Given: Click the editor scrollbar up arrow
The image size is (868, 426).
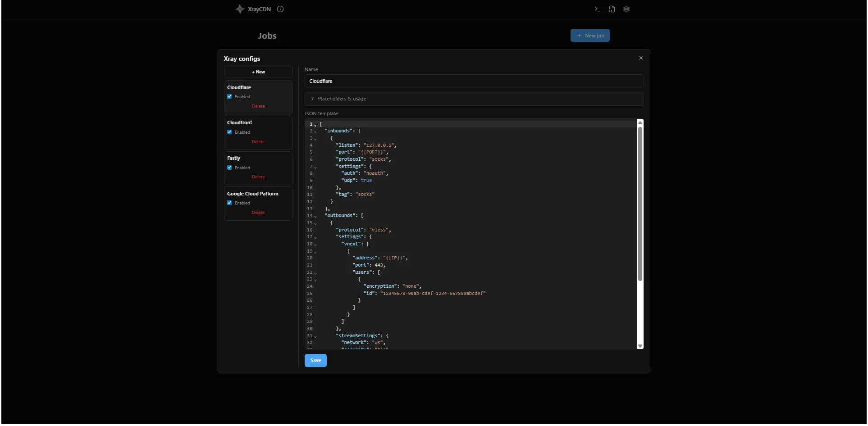Looking at the screenshot, I should tap(640, 123).
